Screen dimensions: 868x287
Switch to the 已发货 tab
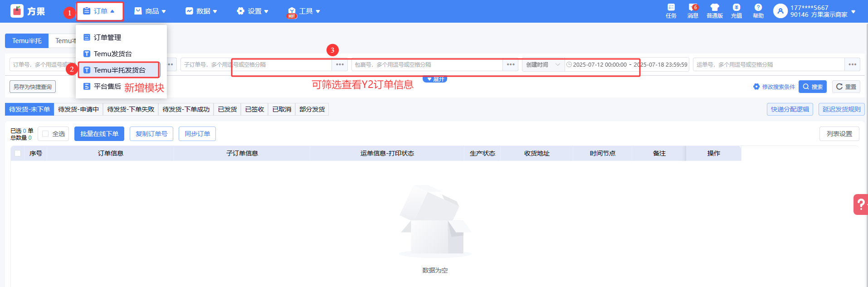click(x=227, y=109)
